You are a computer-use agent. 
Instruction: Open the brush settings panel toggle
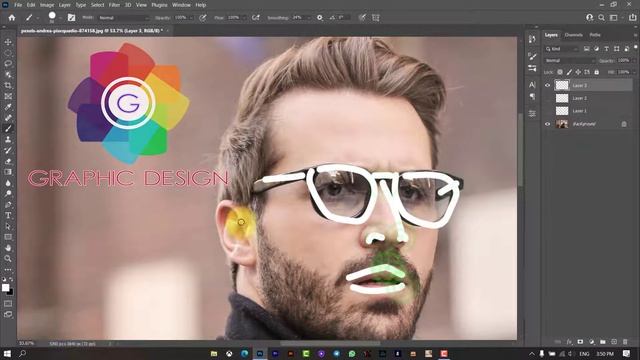(71, 18)
